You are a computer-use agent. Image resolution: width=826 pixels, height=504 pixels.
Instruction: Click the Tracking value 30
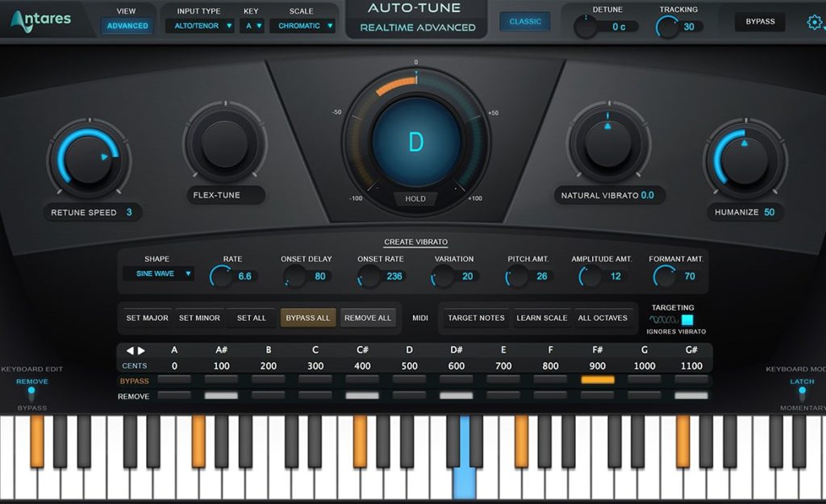coord(689,27)
